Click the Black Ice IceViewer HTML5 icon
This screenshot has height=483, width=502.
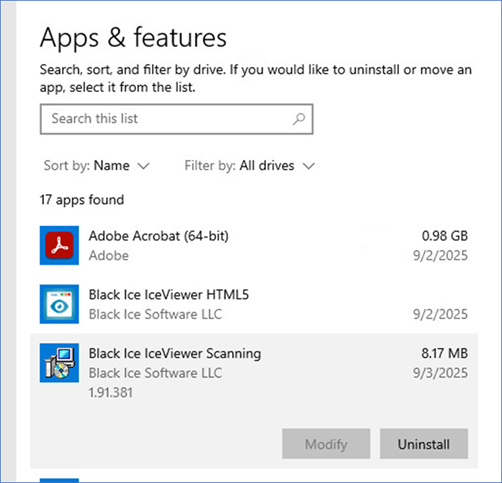(59, 304)
